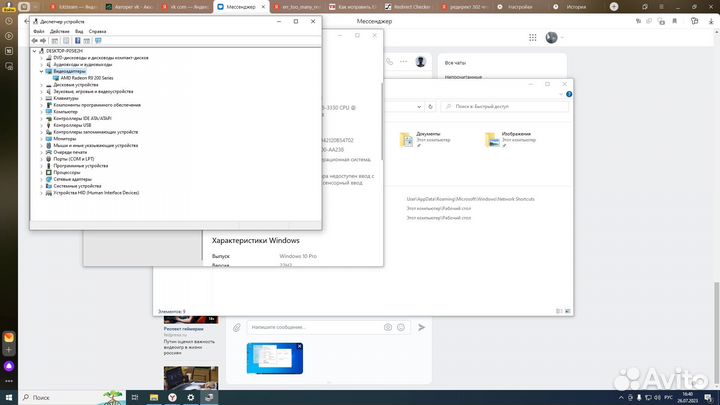Expand Клавиатуры category
The height and width of the screenshot is (405, 720).
click(x=41, y=98)
